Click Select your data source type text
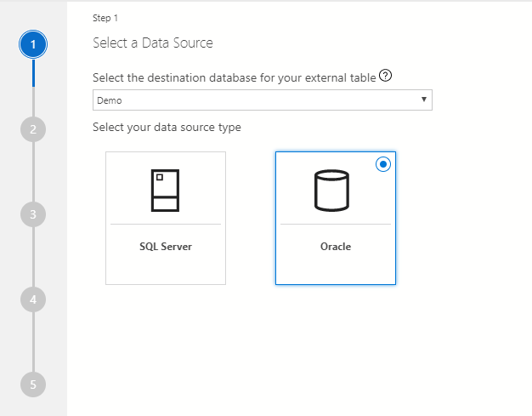Screen dimensions: 532x416 [167, 128]
